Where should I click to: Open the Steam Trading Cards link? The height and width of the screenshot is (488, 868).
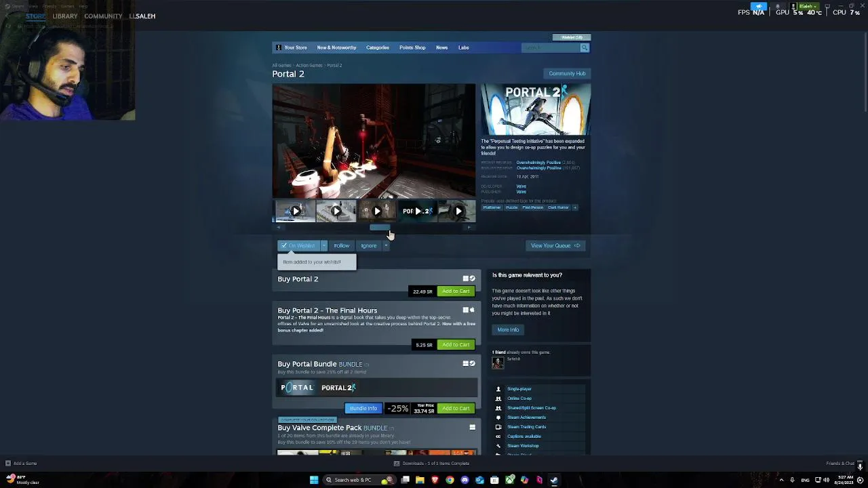coord(526,427)
